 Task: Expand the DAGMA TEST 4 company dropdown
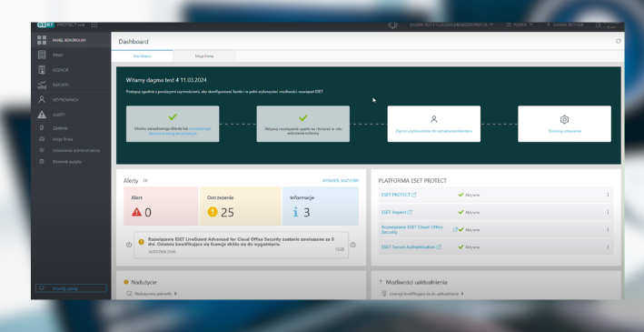pyautogui.click(x=451, y=25)
